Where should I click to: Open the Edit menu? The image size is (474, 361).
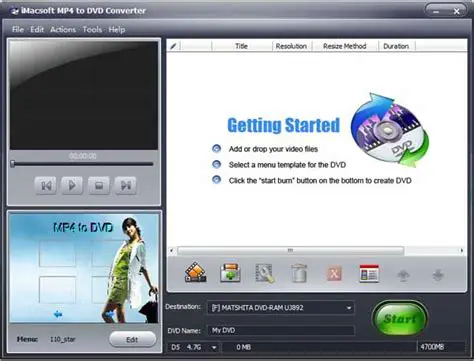pyautogui.click(x=37, y=29)
